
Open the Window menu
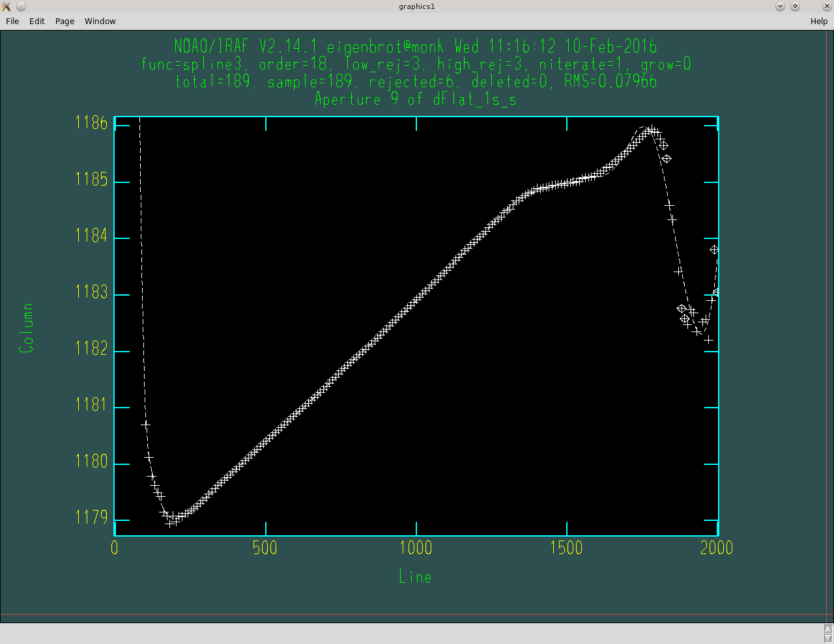pyautogui.click(x=100, y=21)
